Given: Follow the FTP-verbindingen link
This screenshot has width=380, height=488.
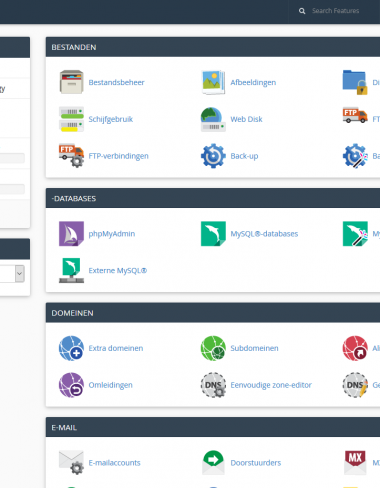Looking at the screenshot, I should [x=118, y=156].
